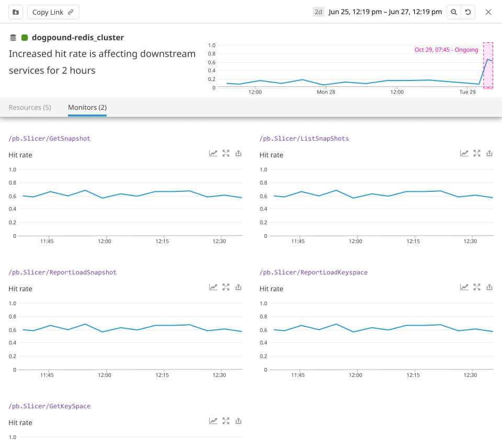Viewport: 502px width, 448px height.
Task: Open the /pb.Slicer/GetSnapshot link
Action: 49,139
